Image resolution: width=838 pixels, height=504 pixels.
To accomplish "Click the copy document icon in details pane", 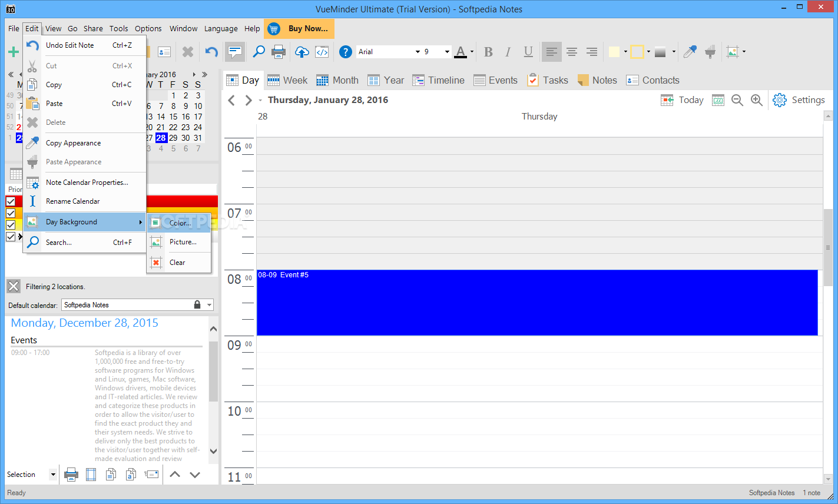I will tap(111, 475).
